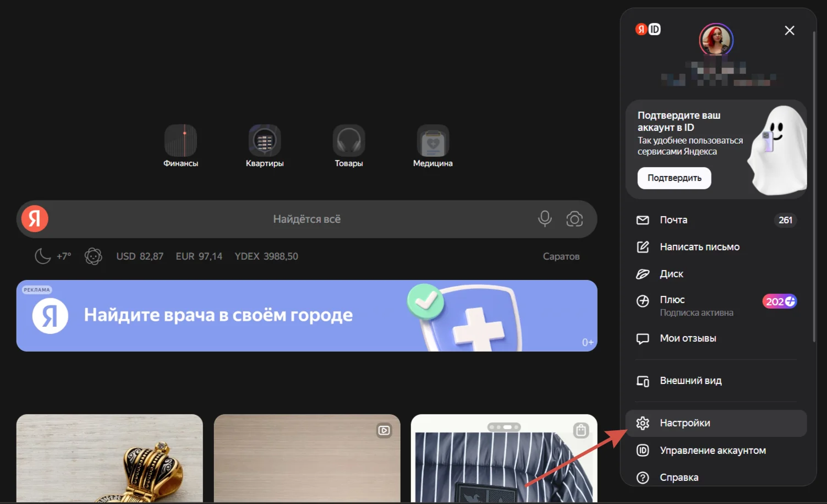Open the Товары shortcut icon
This screenshot has height=504, width=827.
pyautogui.click(x=349, y=140)
